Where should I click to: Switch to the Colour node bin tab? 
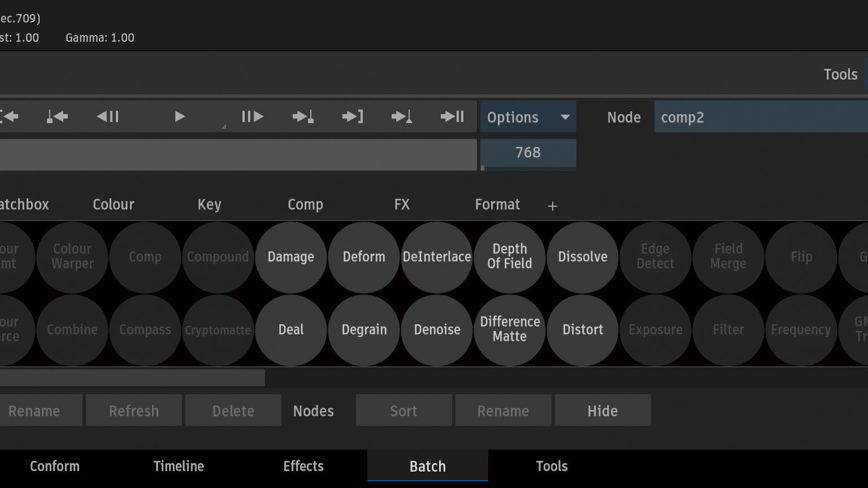click(114, 204)
